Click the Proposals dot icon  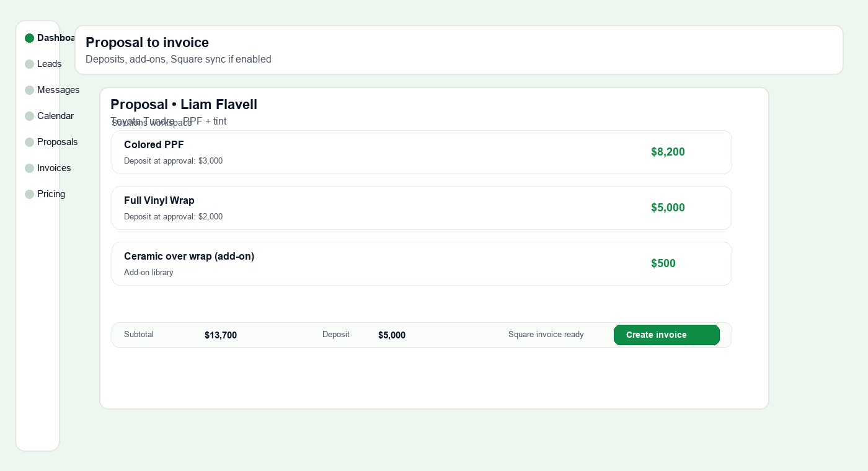coord(30,142)
